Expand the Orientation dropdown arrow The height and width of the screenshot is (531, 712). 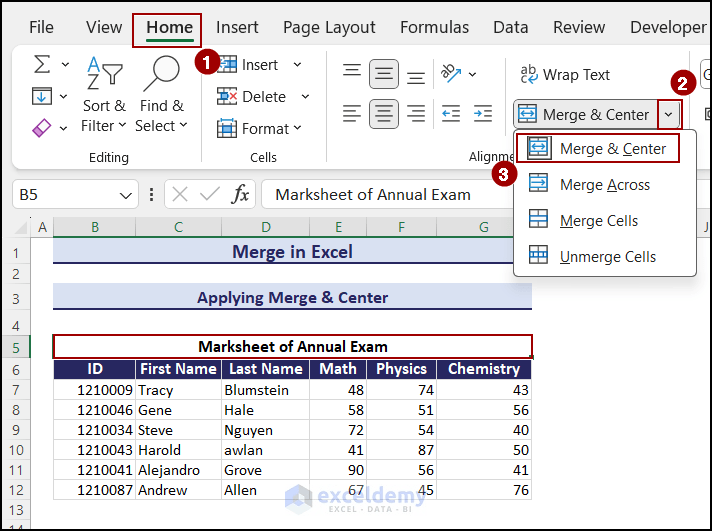click(x=473, y=74)
